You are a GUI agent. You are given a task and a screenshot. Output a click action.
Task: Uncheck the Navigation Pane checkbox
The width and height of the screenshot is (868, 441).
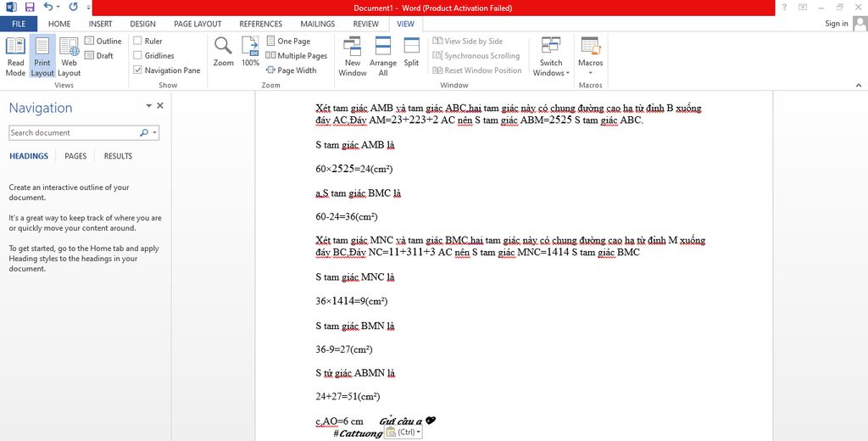point(138,70)
